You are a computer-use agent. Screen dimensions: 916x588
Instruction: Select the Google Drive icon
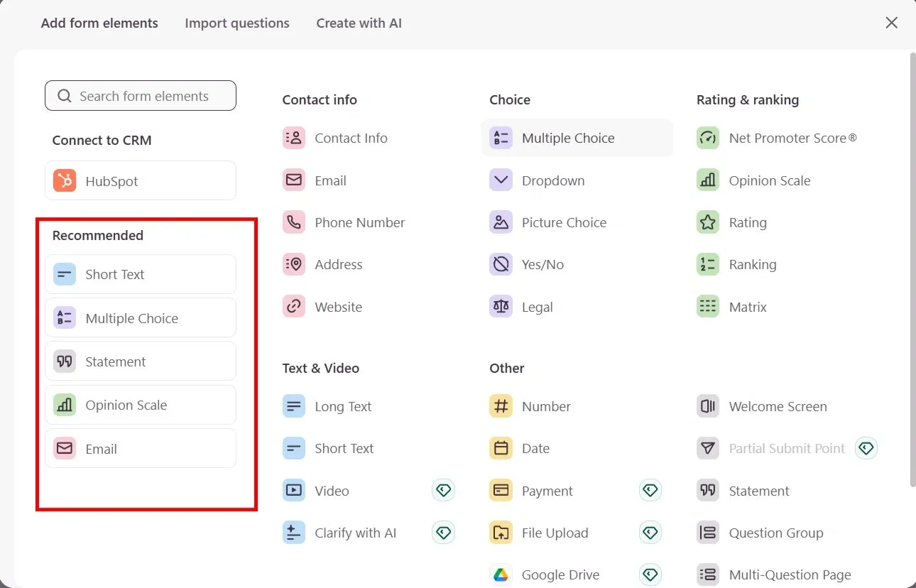[501, 575]
